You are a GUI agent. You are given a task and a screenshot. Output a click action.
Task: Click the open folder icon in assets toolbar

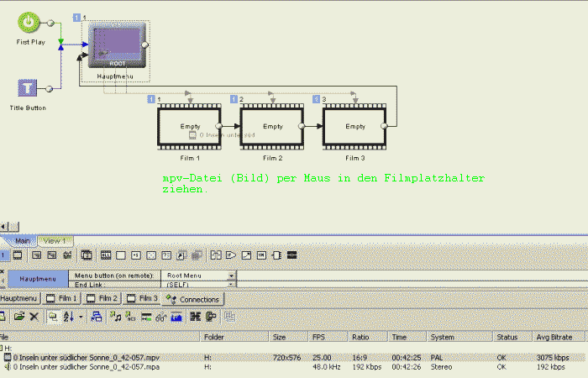18,317
